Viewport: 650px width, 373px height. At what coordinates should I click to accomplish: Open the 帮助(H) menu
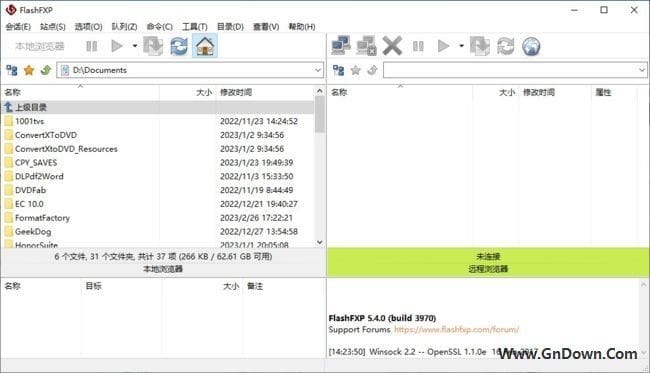click(x=302, y=27)
